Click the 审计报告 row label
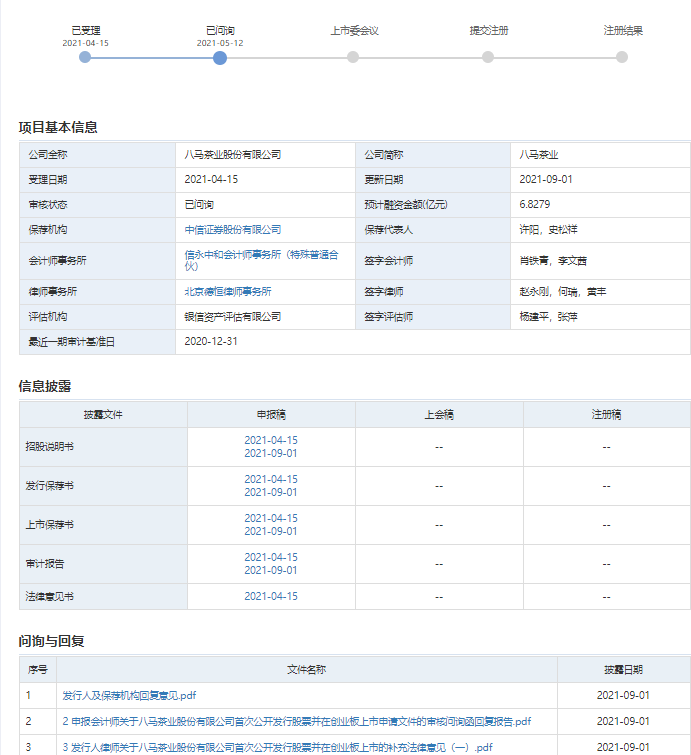The width and height of the screenshot is (691, 755). 45,563
